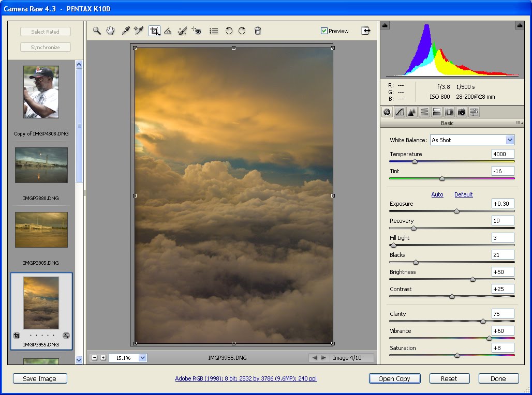Click the Done button
This screenshot has width=532, height=395.
tap(498, 378)
